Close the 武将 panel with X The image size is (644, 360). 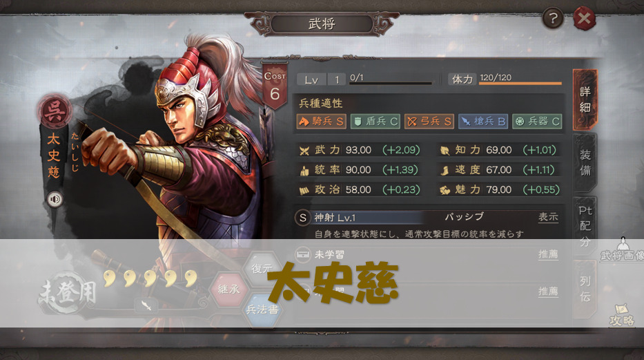coord(584,19)
